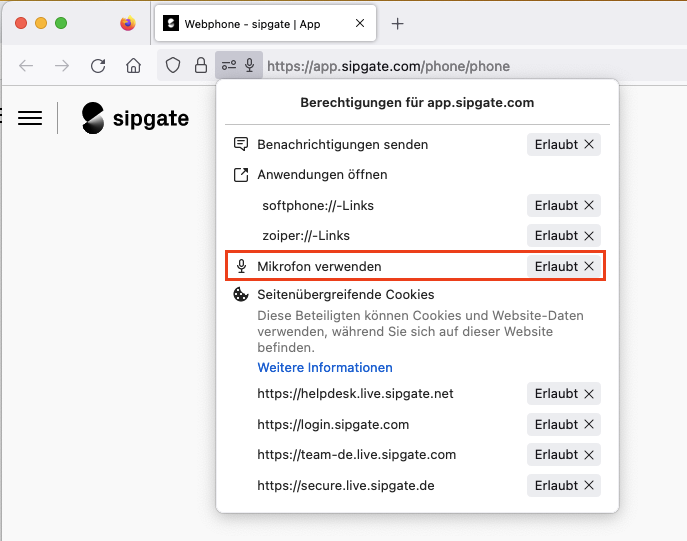
Task: Open the sipgate hamburger menu
Action: click(x=31, y=118)
